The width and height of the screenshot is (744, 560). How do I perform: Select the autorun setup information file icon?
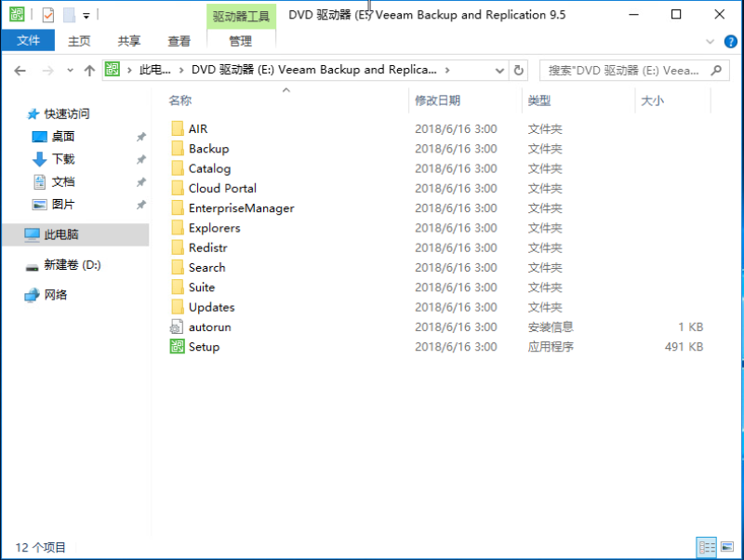tap(177, 327)
